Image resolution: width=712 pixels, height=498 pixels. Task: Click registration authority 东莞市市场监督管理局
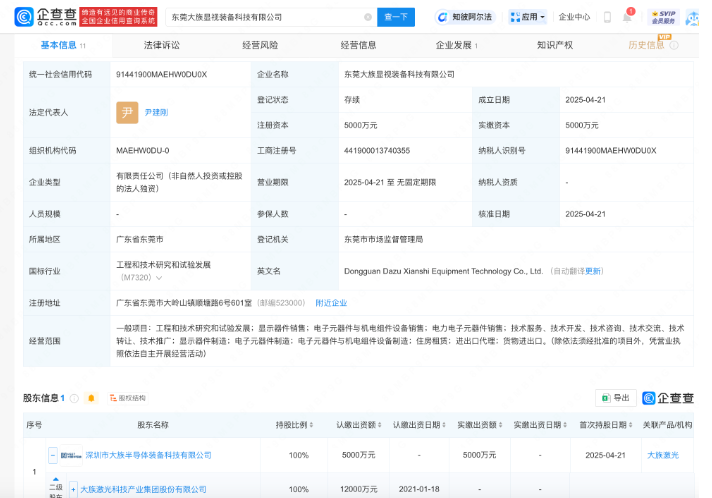click(384, 239)
